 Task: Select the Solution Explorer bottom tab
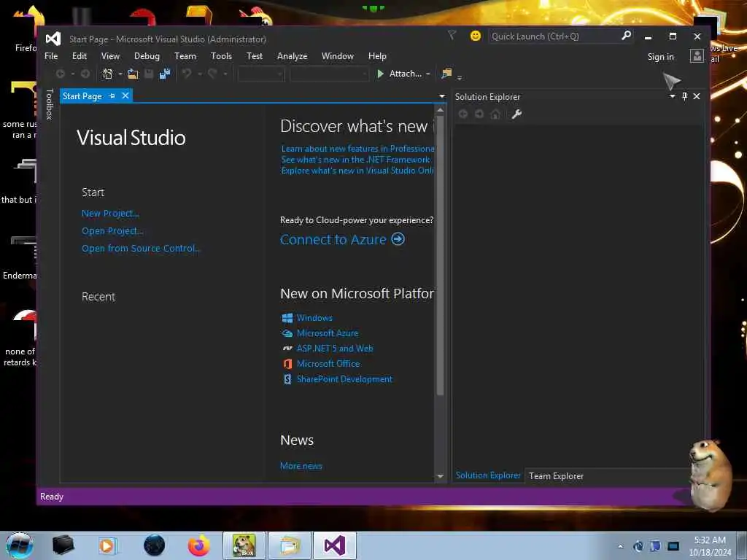tap(488, 475)
